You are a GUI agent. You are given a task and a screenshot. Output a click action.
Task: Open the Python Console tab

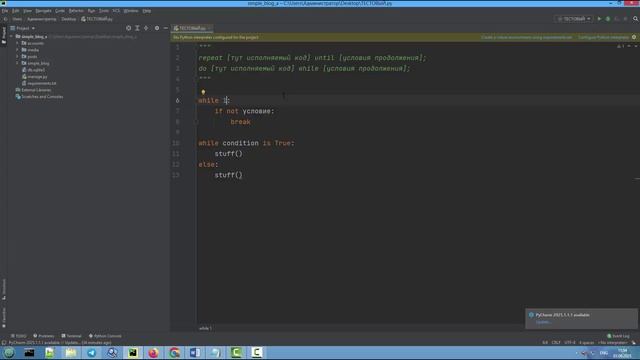(105, 336)
